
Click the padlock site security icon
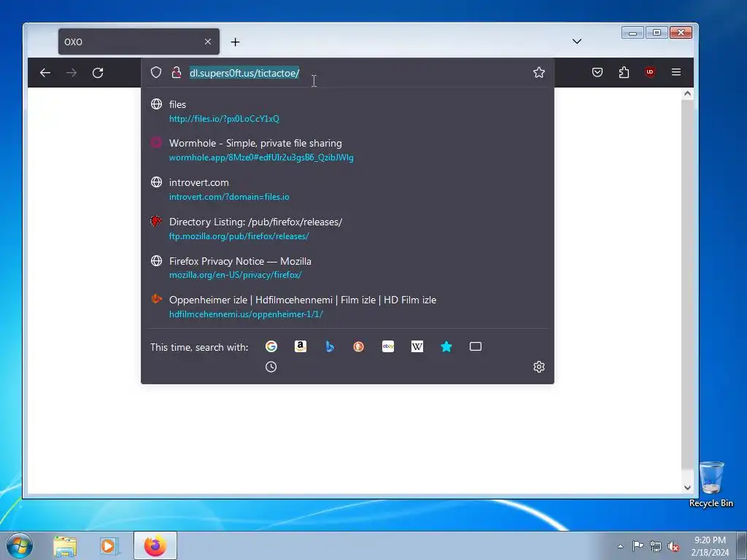click(x=177, y=72)
